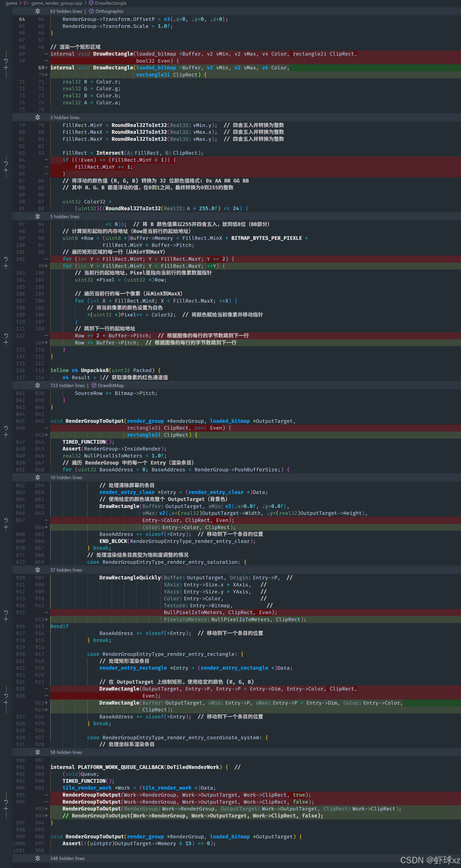Click the 'game' folder breadcrumb

pos(11,3)
